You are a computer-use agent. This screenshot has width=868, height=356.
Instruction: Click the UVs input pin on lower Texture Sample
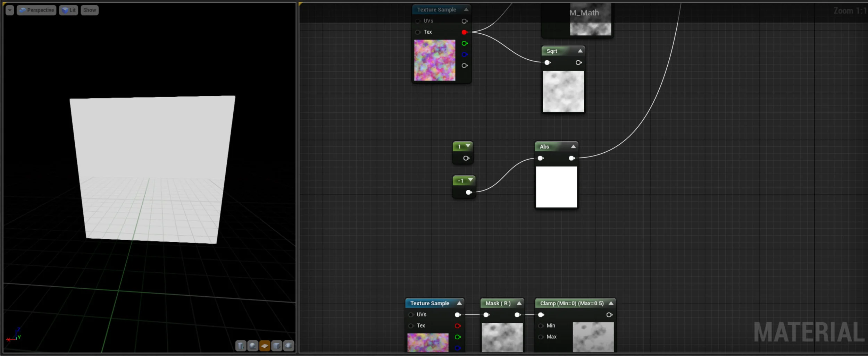click(x=410, y=314)
